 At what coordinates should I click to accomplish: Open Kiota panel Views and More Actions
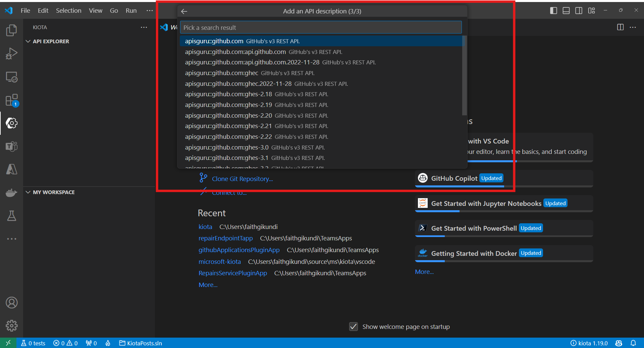[144, 27]
